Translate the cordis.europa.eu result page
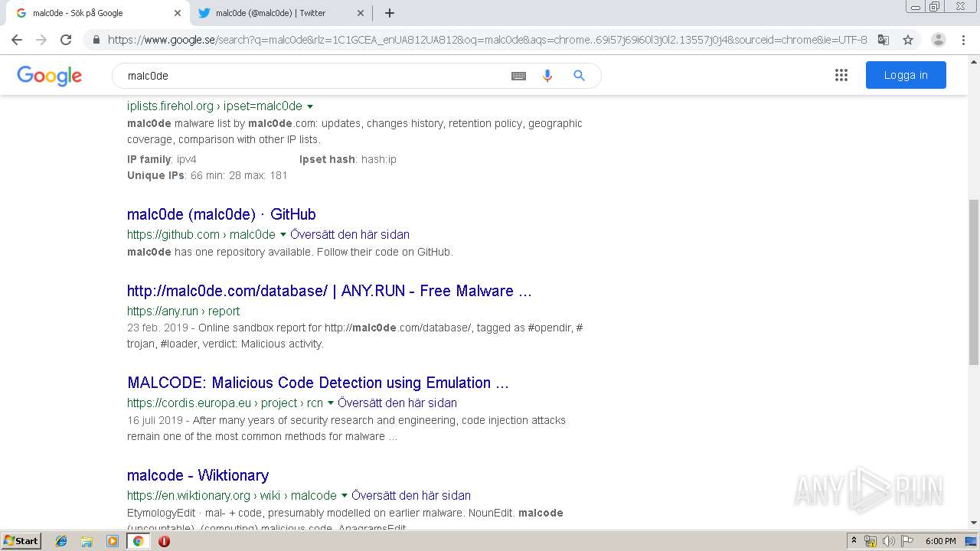Screen dimensions: 980x551 pos(397,403)
